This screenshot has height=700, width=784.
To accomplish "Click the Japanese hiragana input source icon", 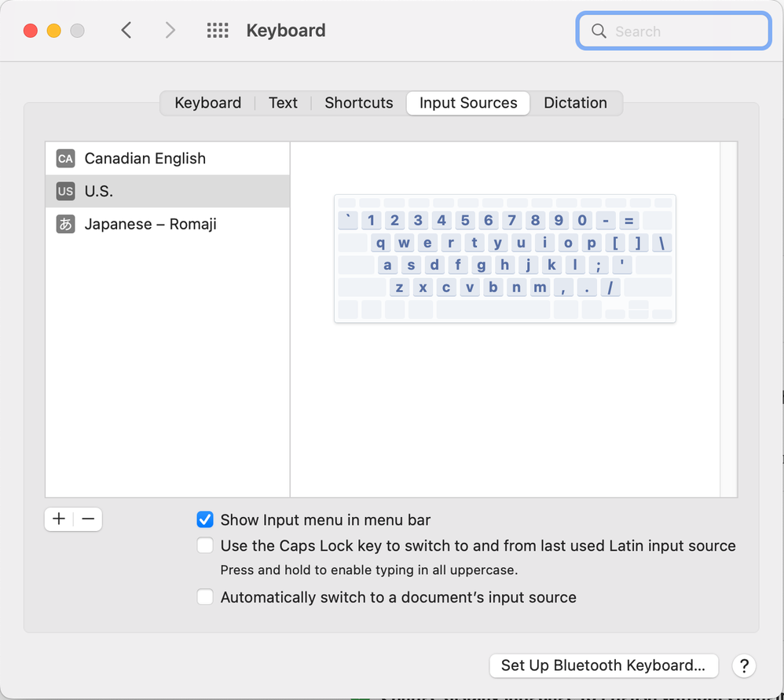I will [65, 224].
